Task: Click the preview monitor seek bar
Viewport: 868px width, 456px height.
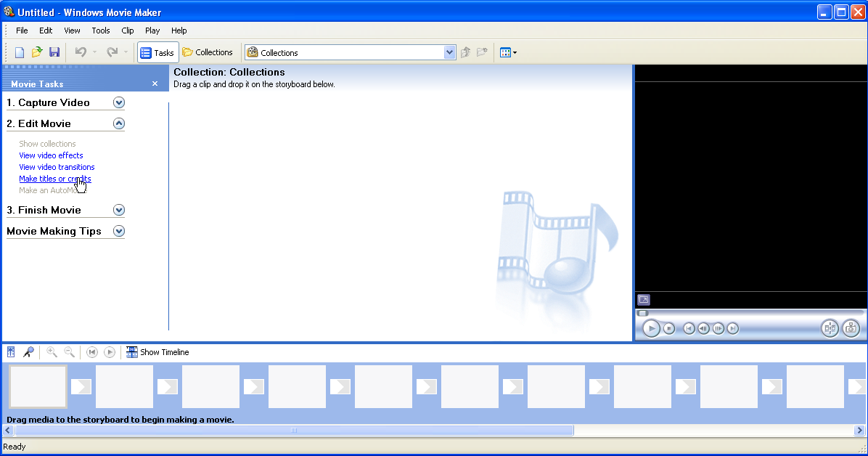Action: coord(750,313)
